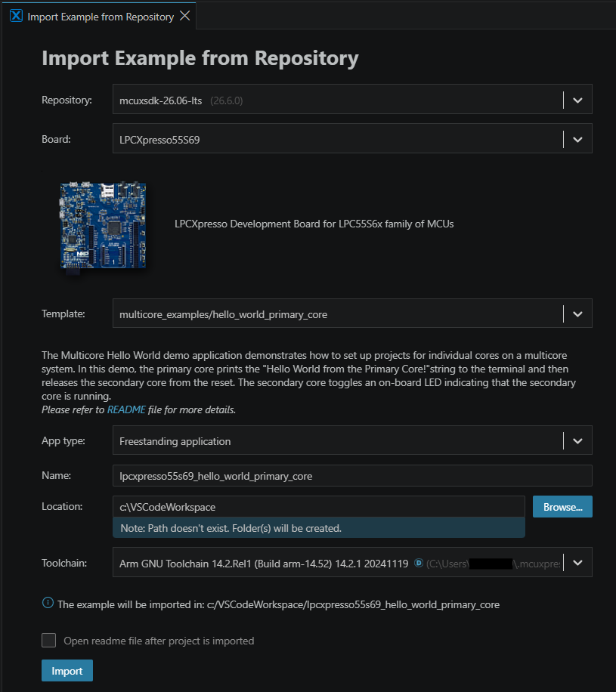
Task: Open the README link
Action: pos(126,409)
